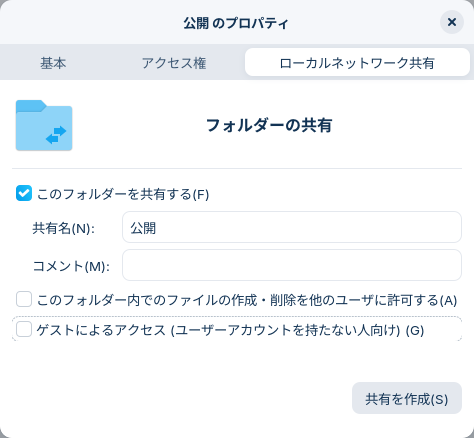Click the コメント(M): label

pos(71,266)
